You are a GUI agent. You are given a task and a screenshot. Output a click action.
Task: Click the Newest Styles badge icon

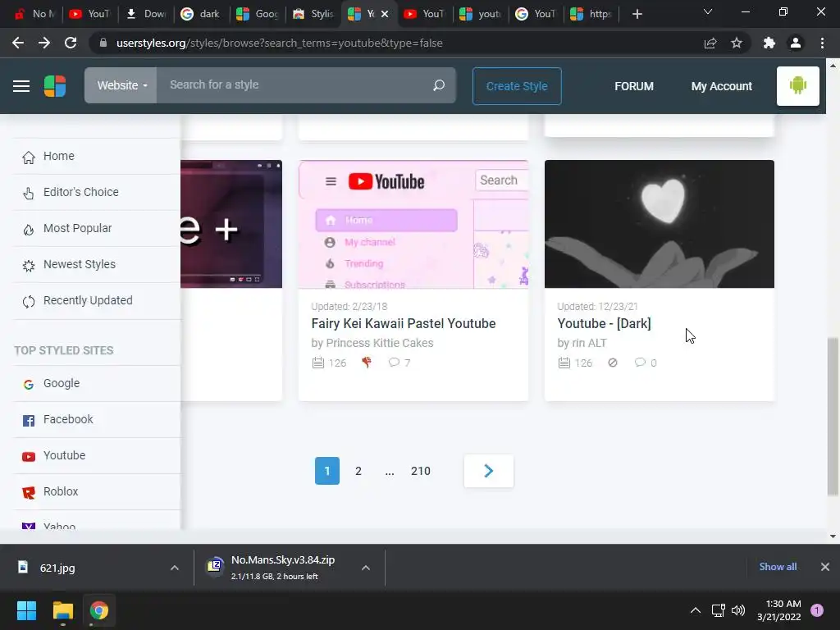click(29, 265)
